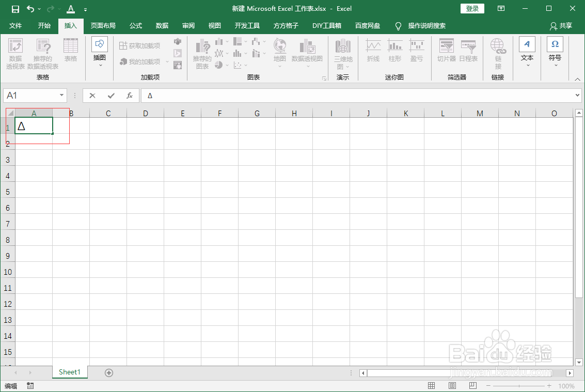Open the 审阅 (Review) tab

click(x=188, y=26)
